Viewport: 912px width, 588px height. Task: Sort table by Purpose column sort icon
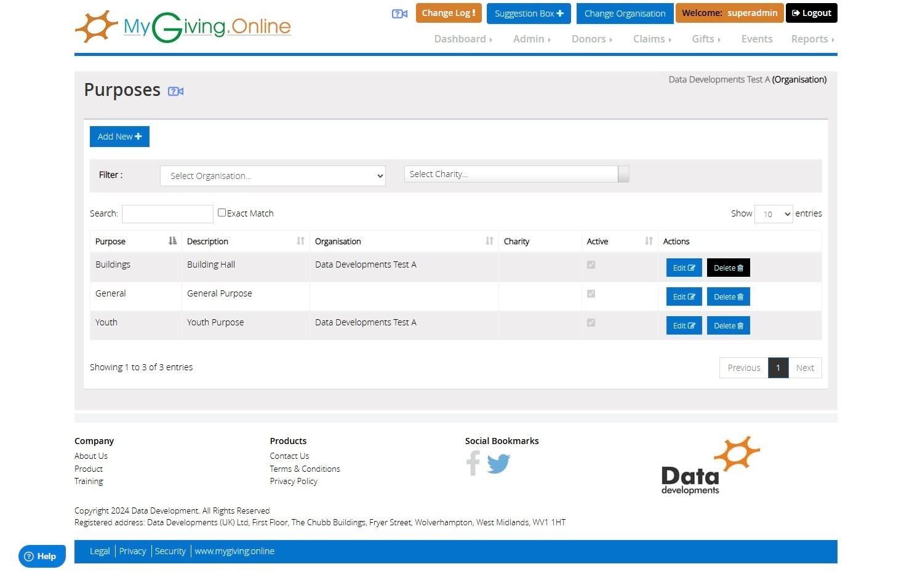point(173,241)
